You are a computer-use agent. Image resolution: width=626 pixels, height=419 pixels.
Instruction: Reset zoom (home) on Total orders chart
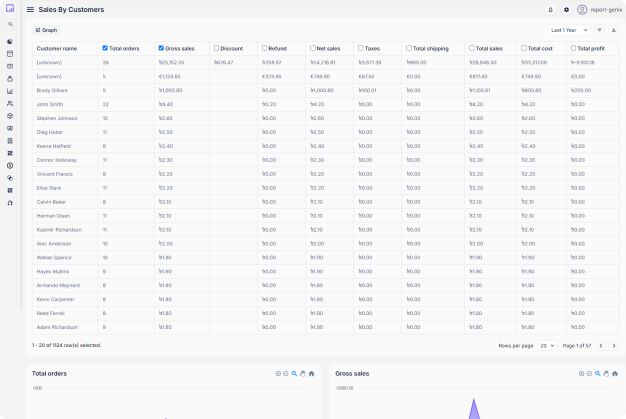[311, 374]
